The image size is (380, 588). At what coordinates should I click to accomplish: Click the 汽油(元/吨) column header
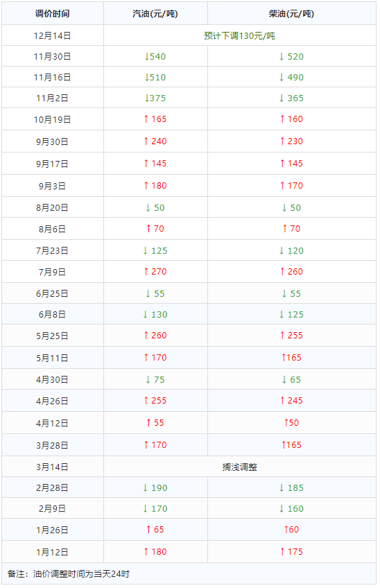coord(155,14)
